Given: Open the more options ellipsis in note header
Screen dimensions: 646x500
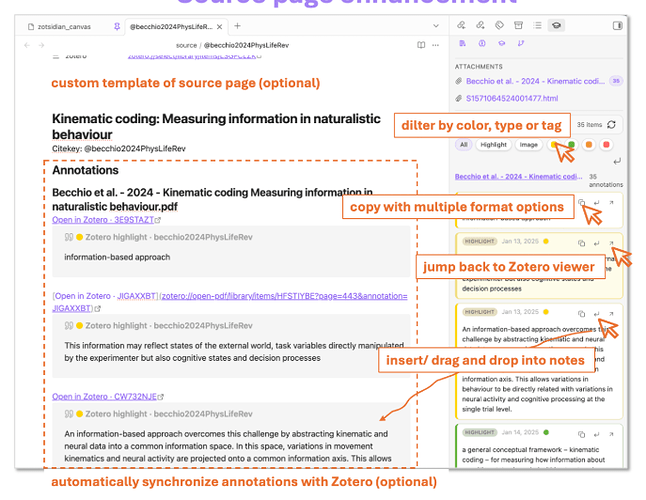Looking at the screenshot, I should [x=435, y=45].
